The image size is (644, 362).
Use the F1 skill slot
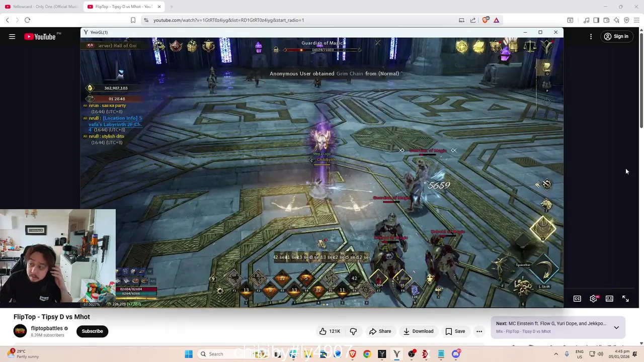[234, 279]
